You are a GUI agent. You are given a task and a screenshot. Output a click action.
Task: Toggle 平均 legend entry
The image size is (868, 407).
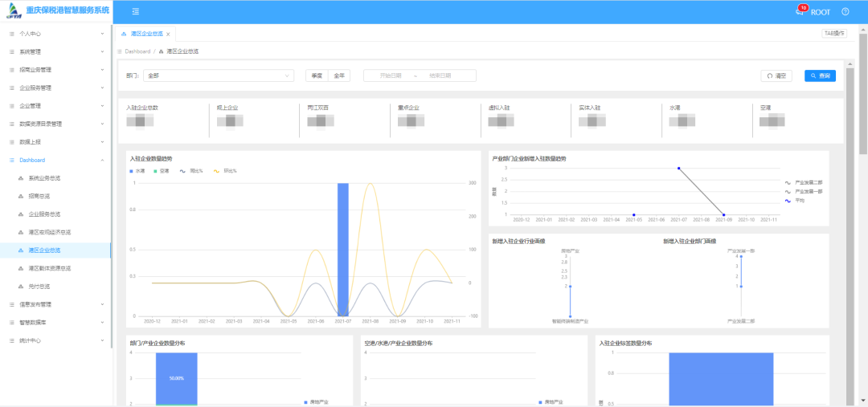(795, 201)
